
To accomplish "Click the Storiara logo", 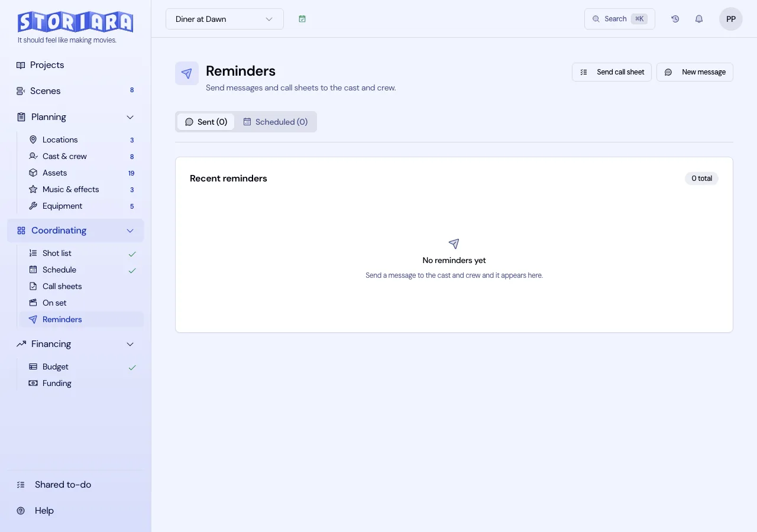I will pos(76,22).
